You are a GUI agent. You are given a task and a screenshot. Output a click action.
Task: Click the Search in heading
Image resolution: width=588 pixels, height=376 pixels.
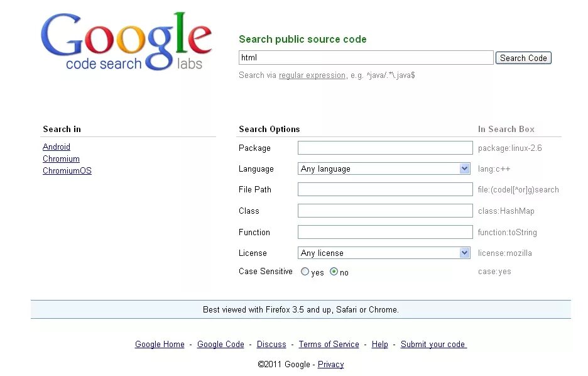(x=62, y=129)
